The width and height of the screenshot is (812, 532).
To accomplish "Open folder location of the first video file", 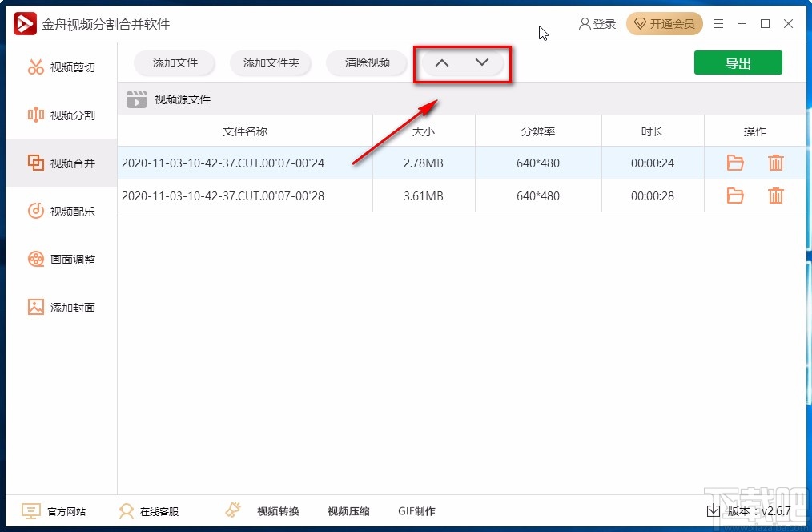I will click(735, 163).
